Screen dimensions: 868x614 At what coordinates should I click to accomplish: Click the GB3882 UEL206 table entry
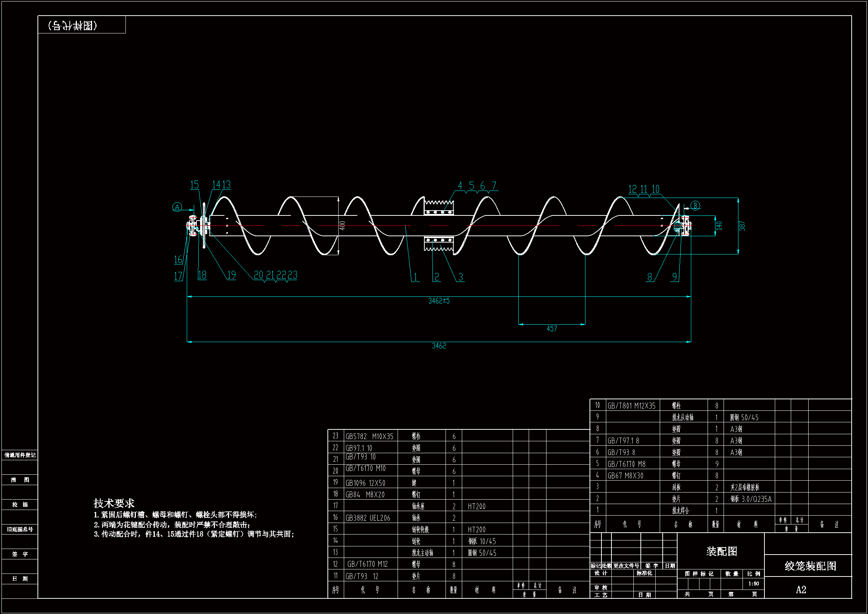click(x=368, y=518)
